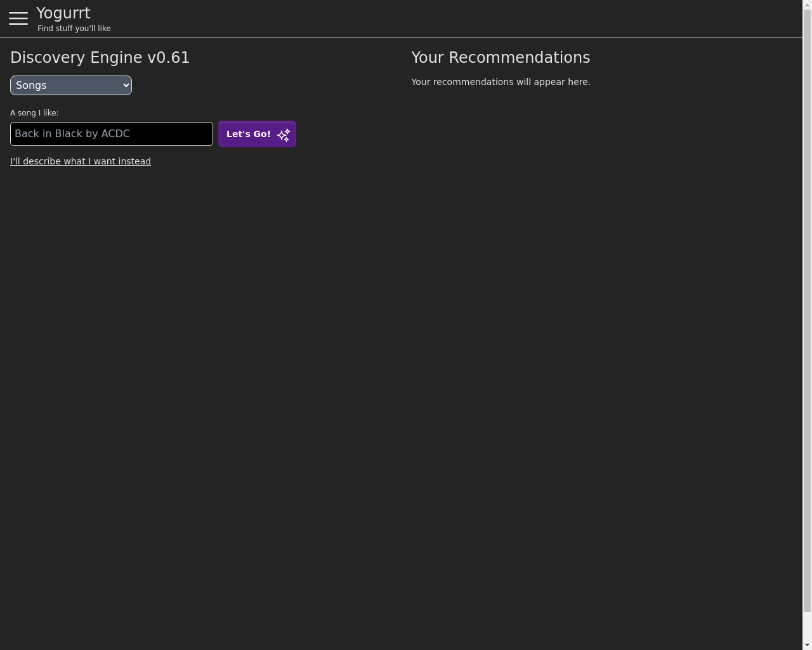Click the vertical scrollbar thumb
812x650 pixels.
point(807,311)
